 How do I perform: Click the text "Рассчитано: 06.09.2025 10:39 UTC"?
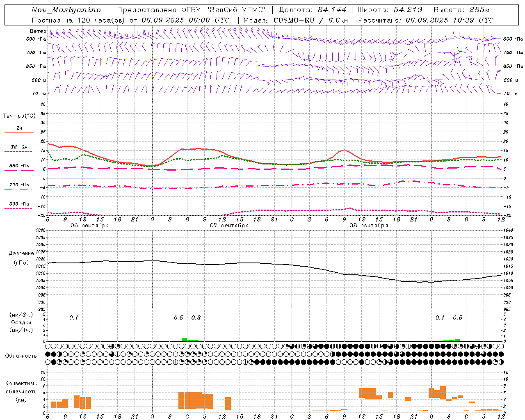[x=426, y=20]
